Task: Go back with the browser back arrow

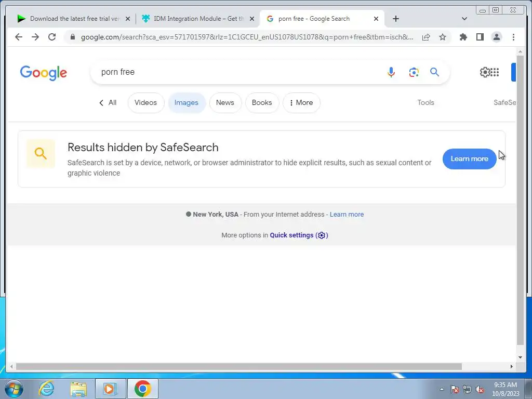Action: pyautogui.click(x=19, y=37)
